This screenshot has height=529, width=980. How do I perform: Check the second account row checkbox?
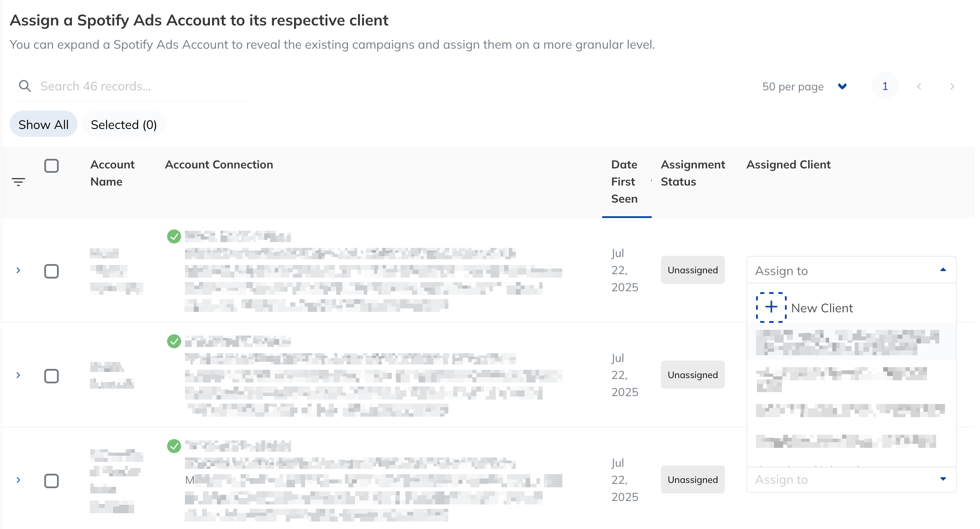pyautogui.click(x=51, y=376)
